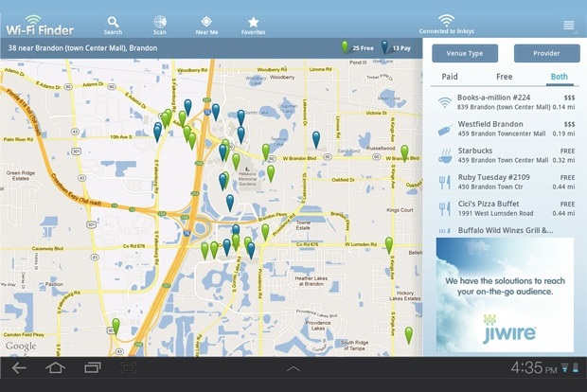Tap the Search magnifier icon
The image size is (587, 392).
[113, 23]
